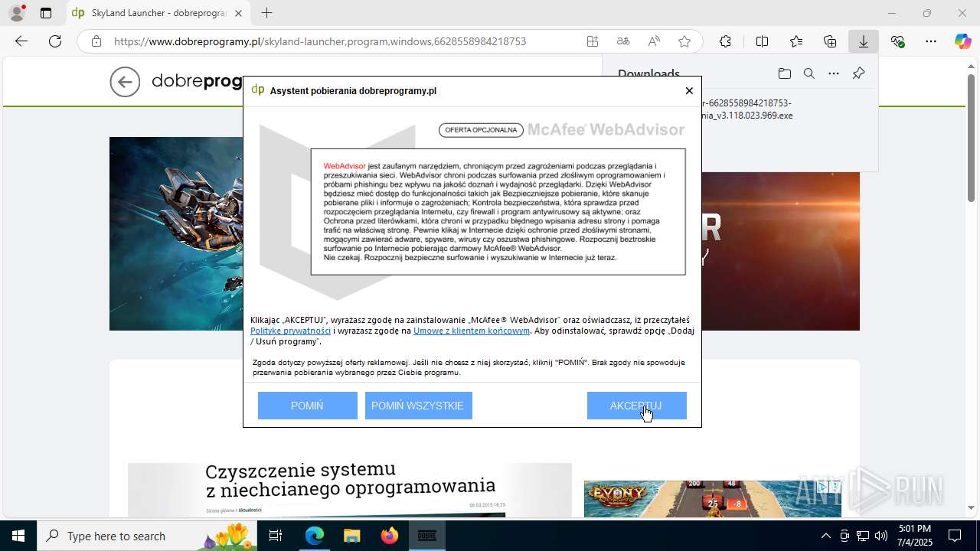Select the SkyLand Launcher browser tab
The height and width of the screenshot is (551, 980).
pyautogui.click(x=158, y=13)
